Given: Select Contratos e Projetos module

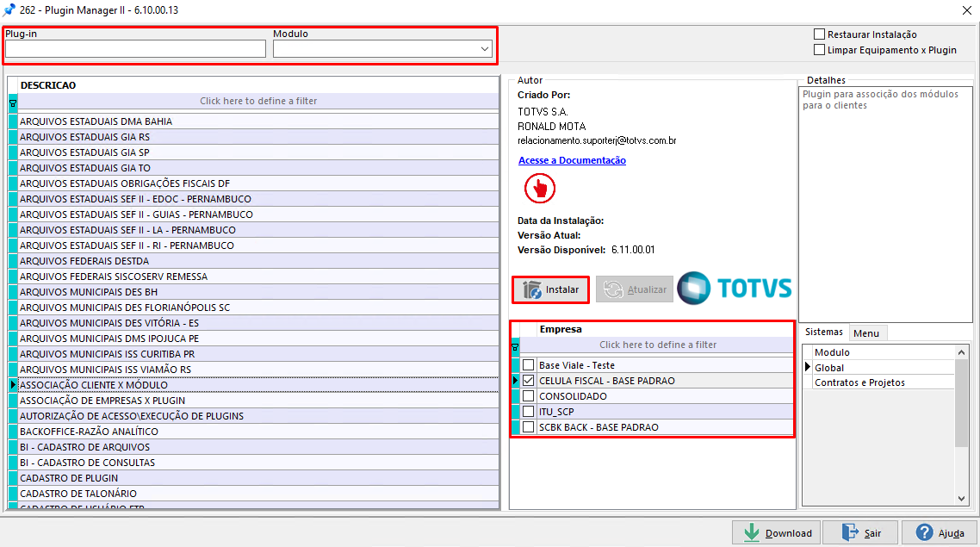Looking at the screenshot, I should coord(884,382).
